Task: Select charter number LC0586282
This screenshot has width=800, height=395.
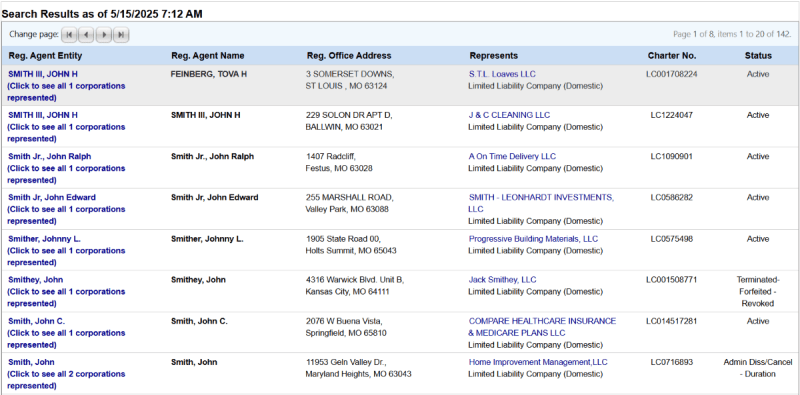Action: click(x=671, y=198)
